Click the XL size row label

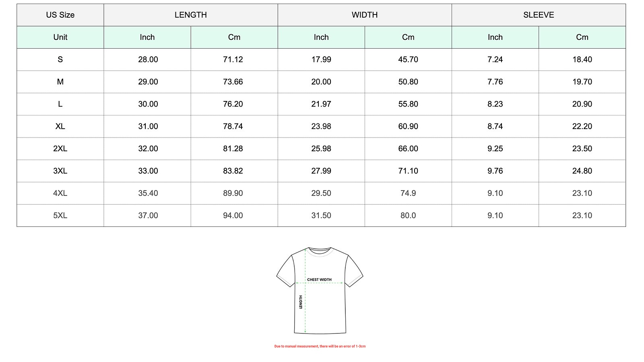point(60,126)
